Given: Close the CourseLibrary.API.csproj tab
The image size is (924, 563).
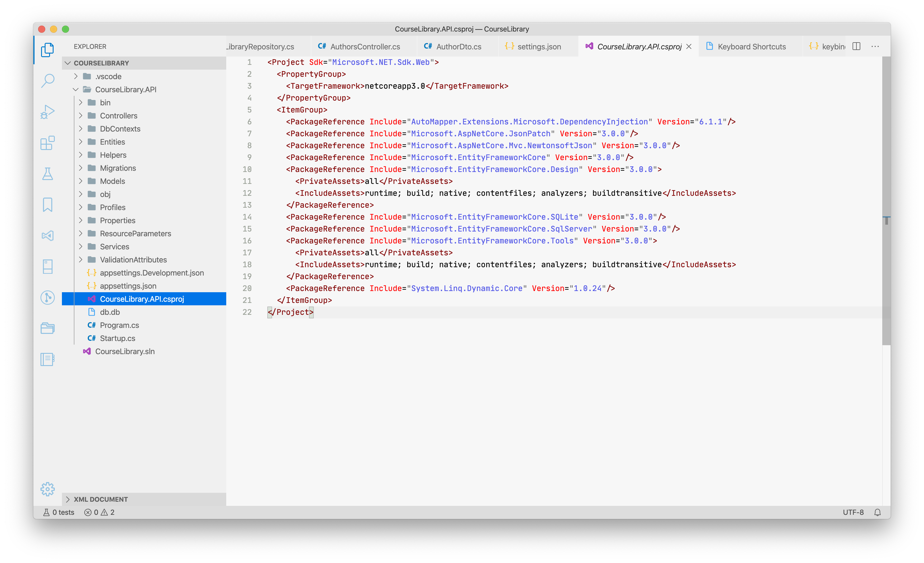Looking at the screenshot, I should click(689, 46).
